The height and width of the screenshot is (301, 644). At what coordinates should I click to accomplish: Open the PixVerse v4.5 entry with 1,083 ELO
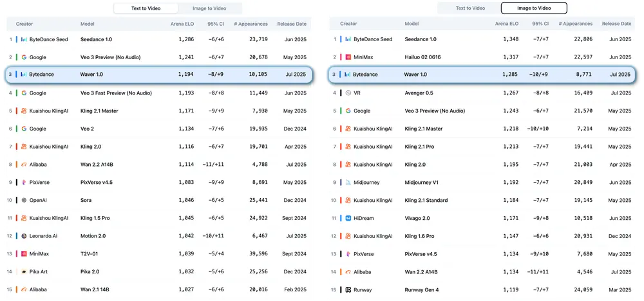point(97,182)
